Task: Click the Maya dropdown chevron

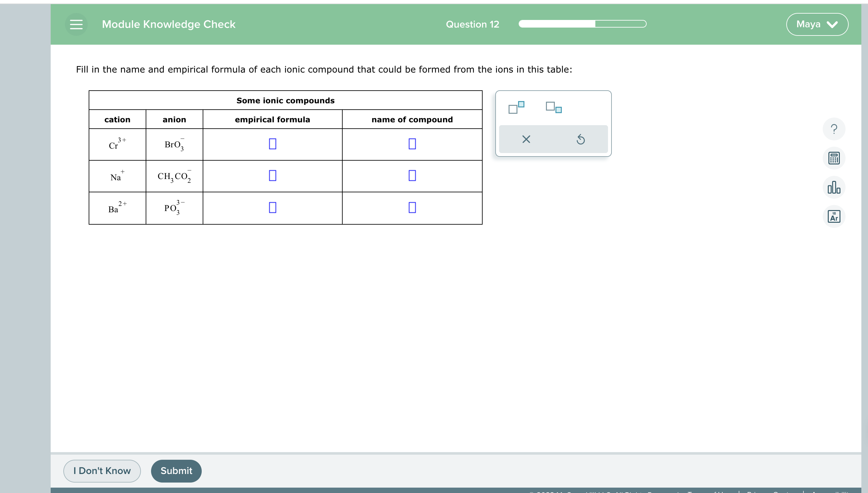Action: coord(833,24)
